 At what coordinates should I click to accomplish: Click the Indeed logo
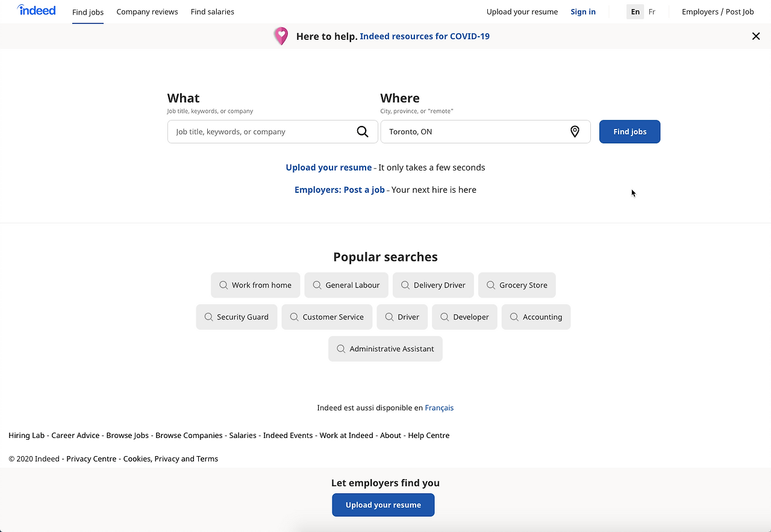point(37,10)
